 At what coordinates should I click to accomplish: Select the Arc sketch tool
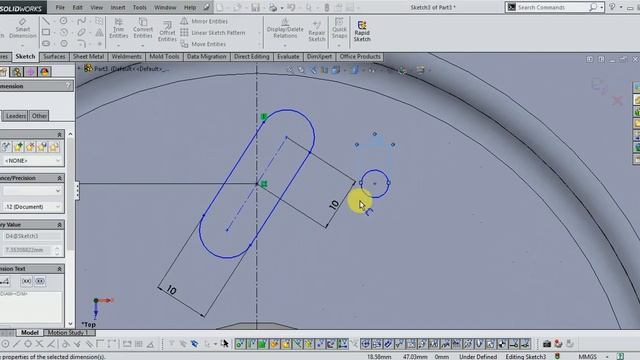64,32
